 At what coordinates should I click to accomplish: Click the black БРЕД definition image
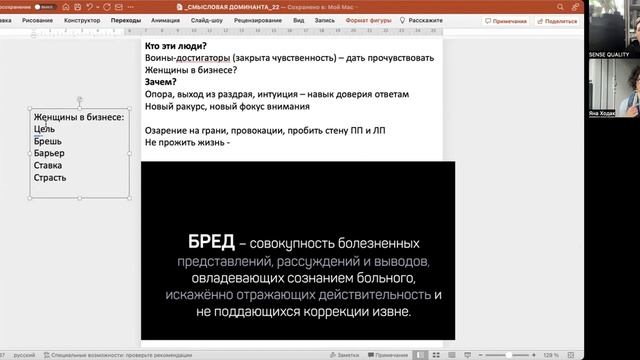click(298, 250)
